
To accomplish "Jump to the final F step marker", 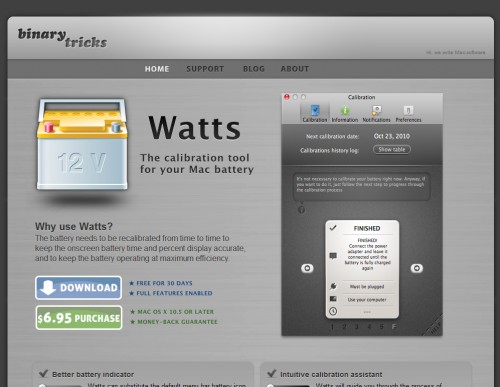I will pyautogui.click(x=394, y=327).
